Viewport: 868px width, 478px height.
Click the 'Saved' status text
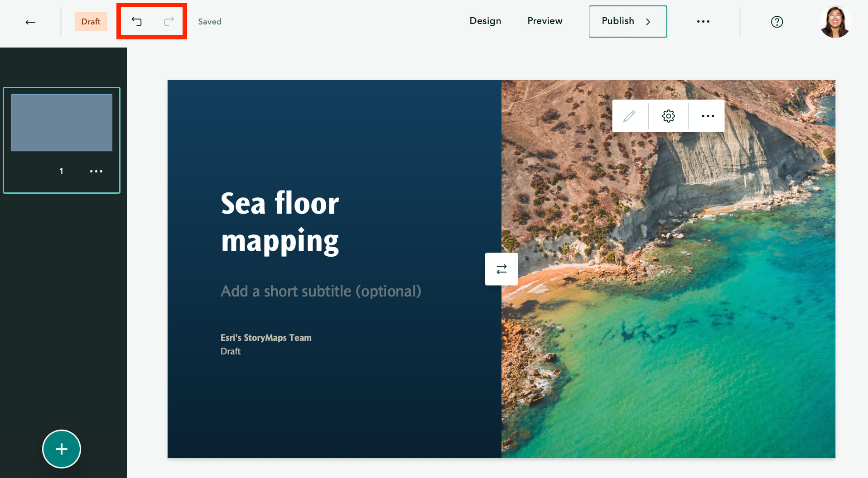(x=210, y=22)
